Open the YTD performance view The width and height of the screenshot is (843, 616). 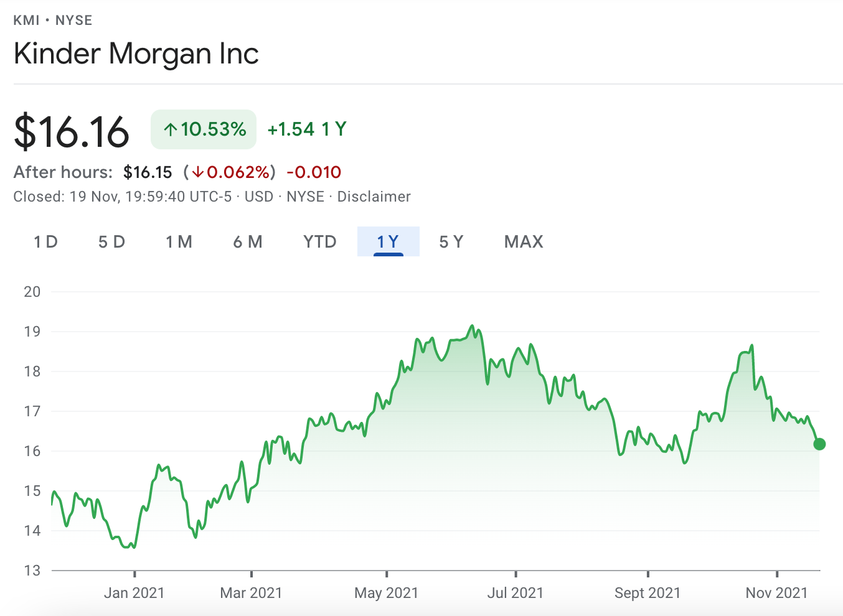[319, 241]
